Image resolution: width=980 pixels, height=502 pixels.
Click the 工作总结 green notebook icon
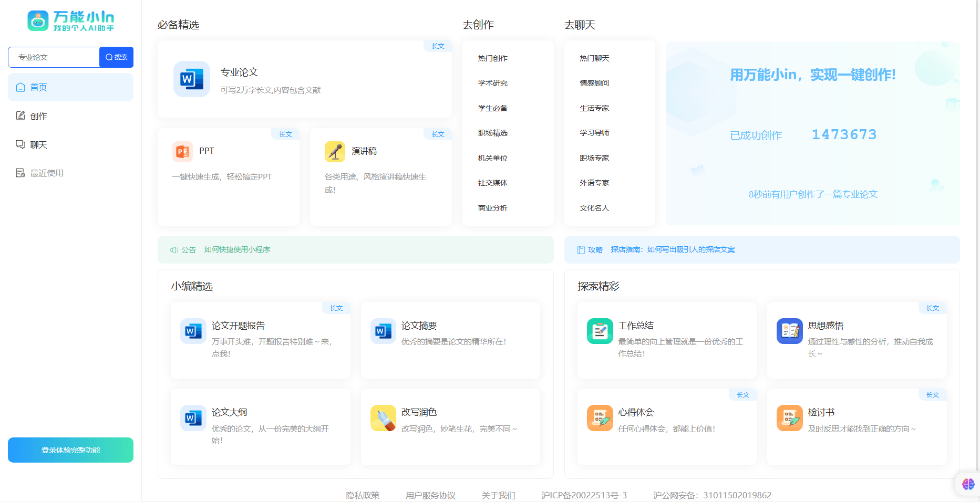600,331
